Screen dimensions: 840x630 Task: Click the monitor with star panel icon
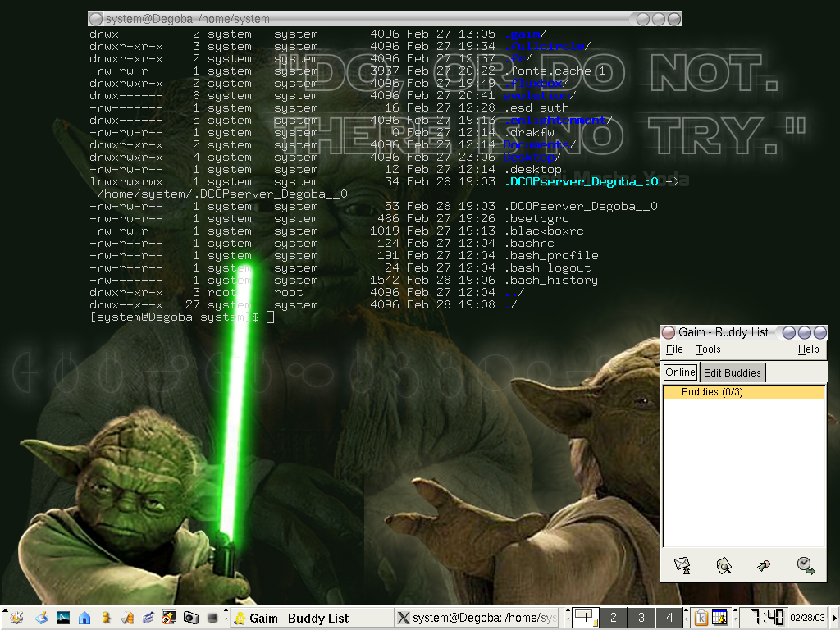coord(169,618)
